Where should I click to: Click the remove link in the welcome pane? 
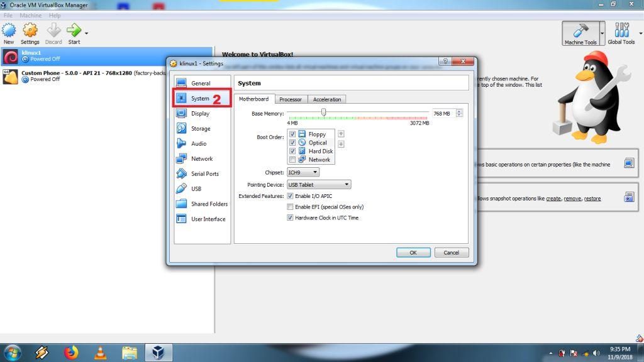pos(572,199)
